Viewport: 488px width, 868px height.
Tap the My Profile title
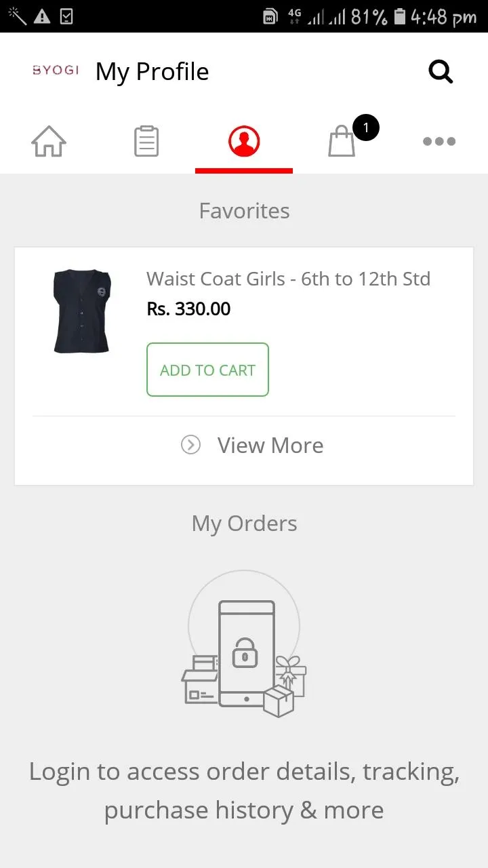click(152, 72)
